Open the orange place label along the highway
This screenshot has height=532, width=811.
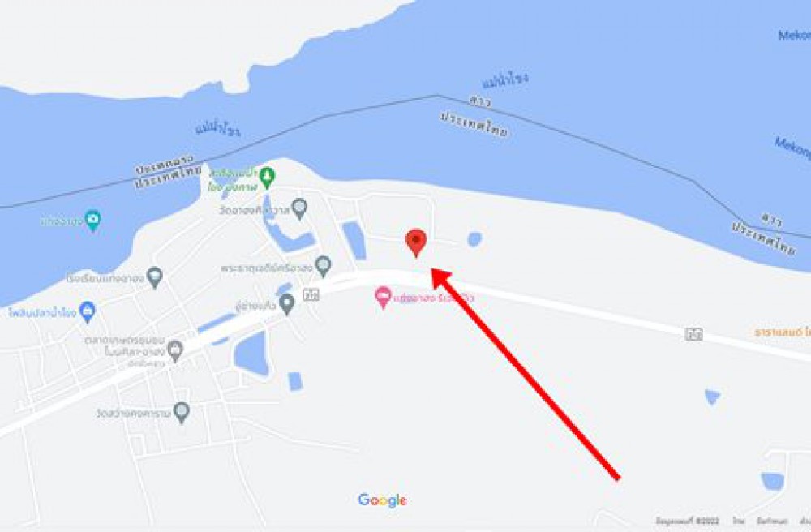click(783, 332)
